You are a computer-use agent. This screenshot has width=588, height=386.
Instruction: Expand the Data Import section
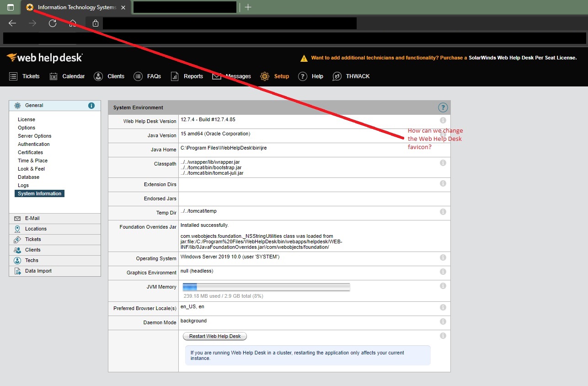tap(55, 271)
